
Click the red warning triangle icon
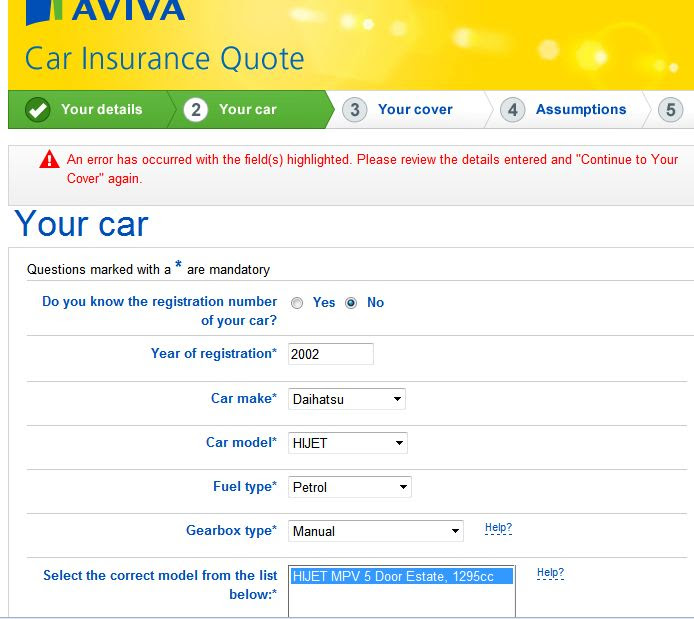click(49, 159)
